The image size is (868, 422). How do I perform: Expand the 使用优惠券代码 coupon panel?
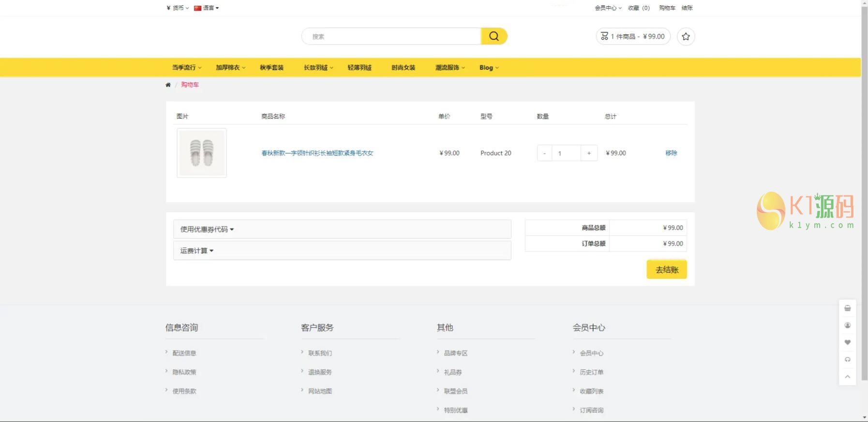[x=207, y=229]
